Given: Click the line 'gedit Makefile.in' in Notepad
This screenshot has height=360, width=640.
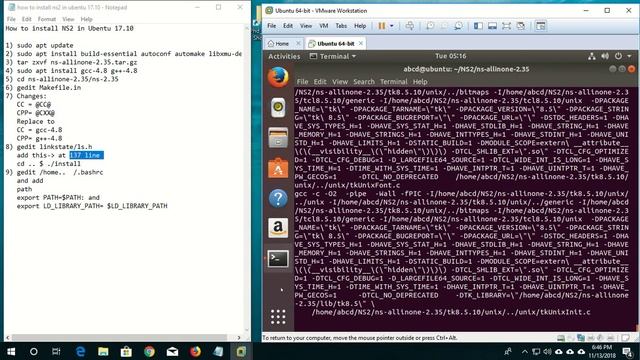Looking at the screenshot, I should coord(49,87).
